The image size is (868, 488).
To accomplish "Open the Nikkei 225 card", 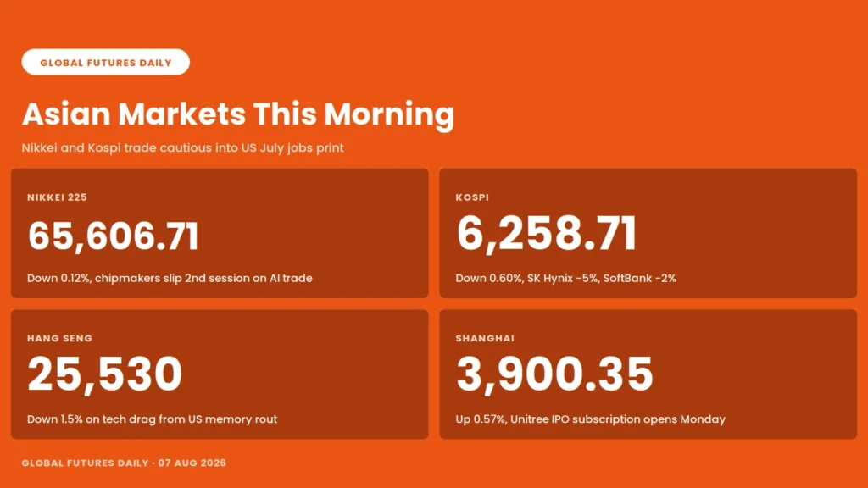I will click(220, 234).
